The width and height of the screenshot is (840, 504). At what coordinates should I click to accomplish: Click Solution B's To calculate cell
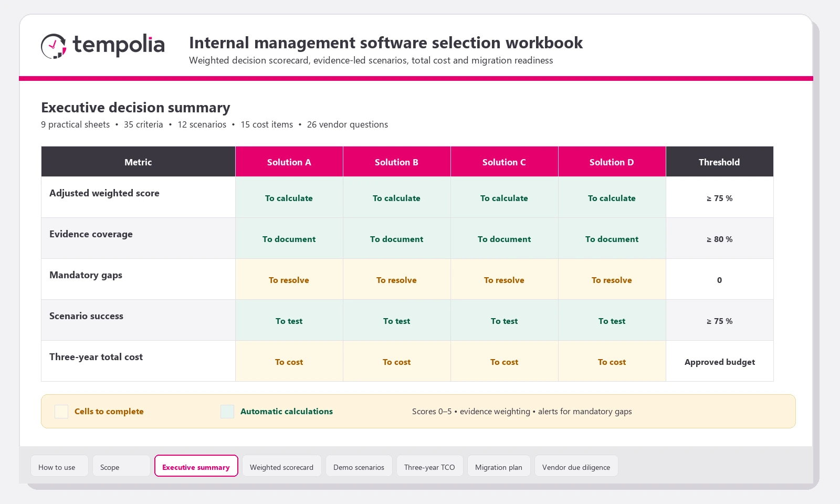pyautogui.click(x=397, y=197)
